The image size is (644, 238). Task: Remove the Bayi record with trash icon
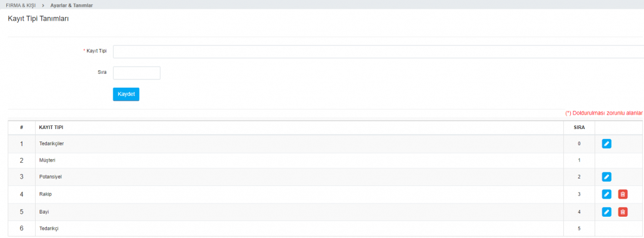coord(623,212)
